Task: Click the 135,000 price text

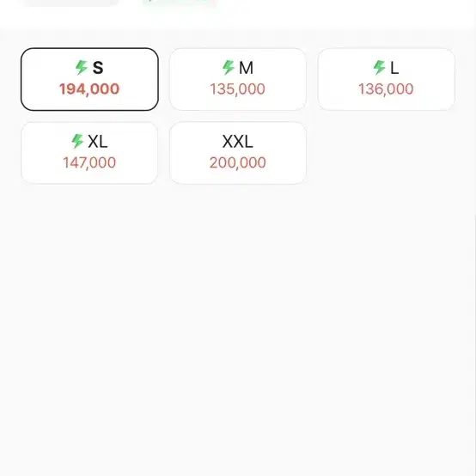Action: pyautogui.click(x=237, y=89)
